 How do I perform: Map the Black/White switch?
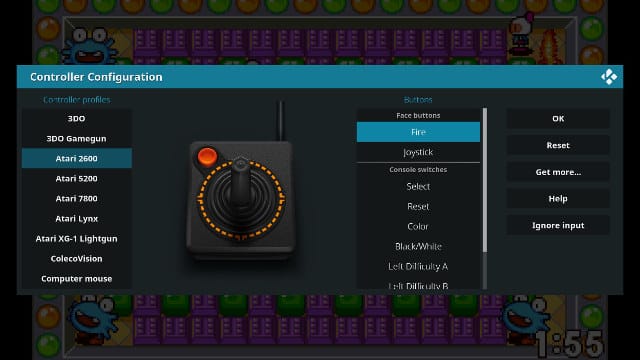tap(418, 246)
